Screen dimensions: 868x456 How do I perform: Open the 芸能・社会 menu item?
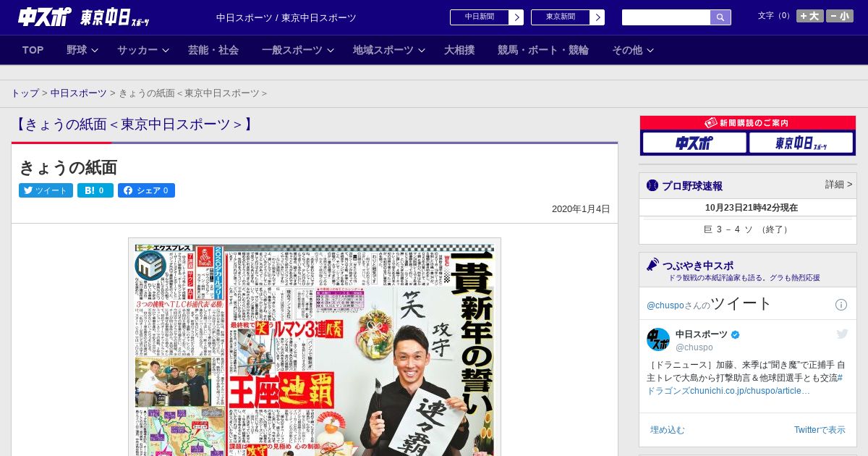coord(213,50)
